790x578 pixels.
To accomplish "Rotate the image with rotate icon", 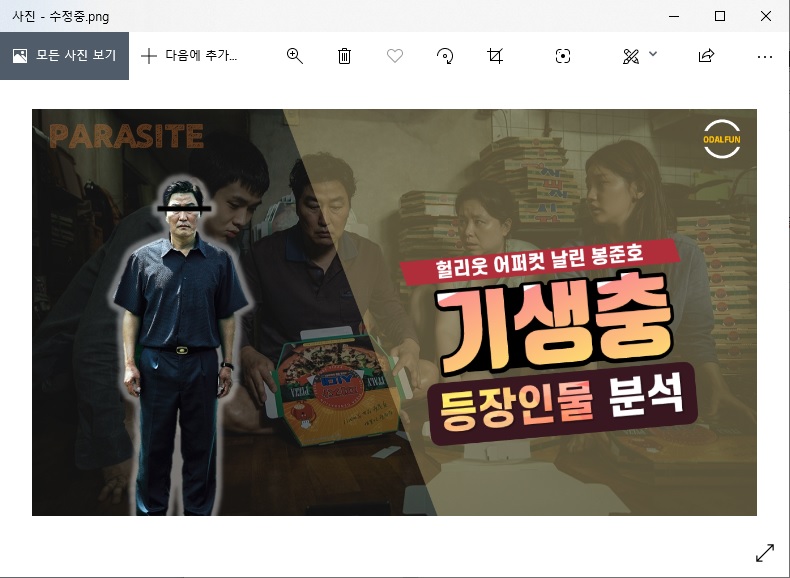I will tap(445, 56).
